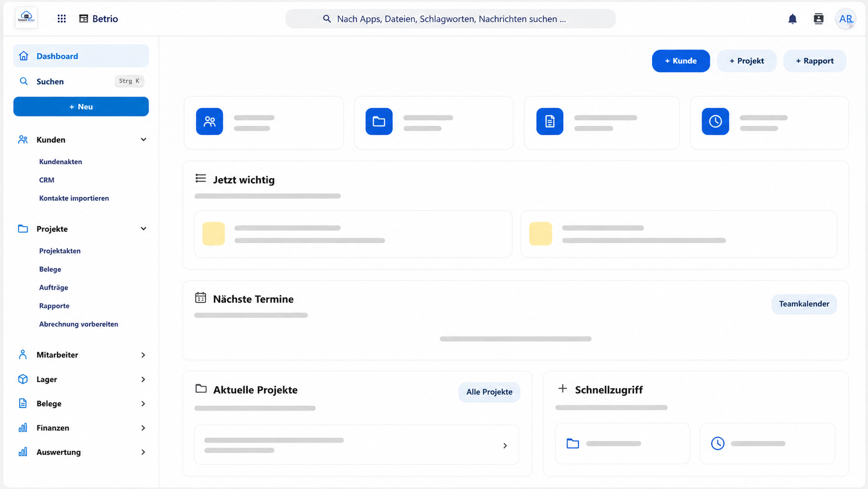Viewport: 868px width, 489px height.
Task: Collapse the Kunden section chevron
Action: click(x=143, y=140)
